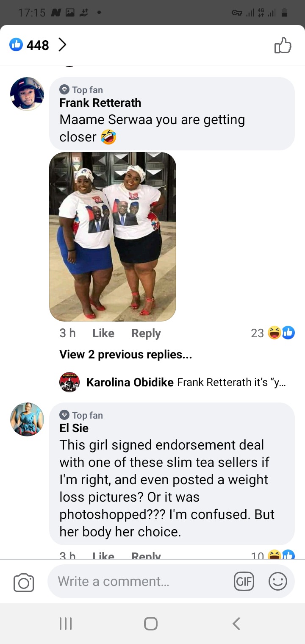Tap the Android back navigation icon
The height and width of the screenshot is (644, 305).
[236, 624]
